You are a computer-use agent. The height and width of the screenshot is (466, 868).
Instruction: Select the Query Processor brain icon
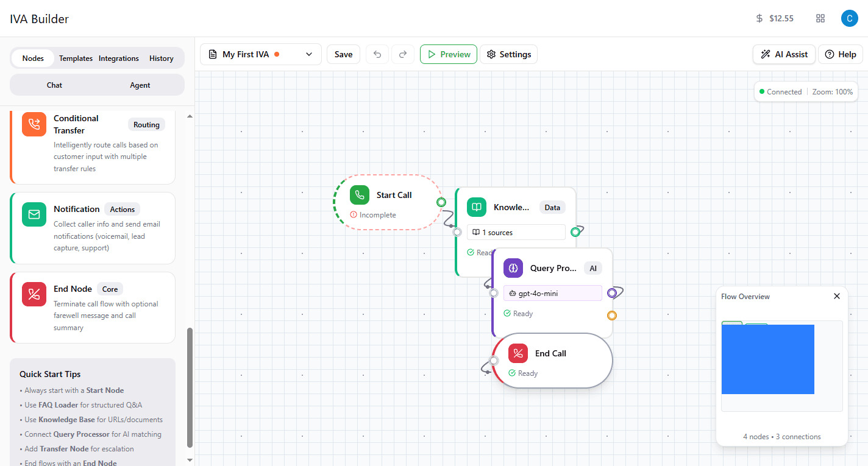pyautogui.click(x=513, y=268)
